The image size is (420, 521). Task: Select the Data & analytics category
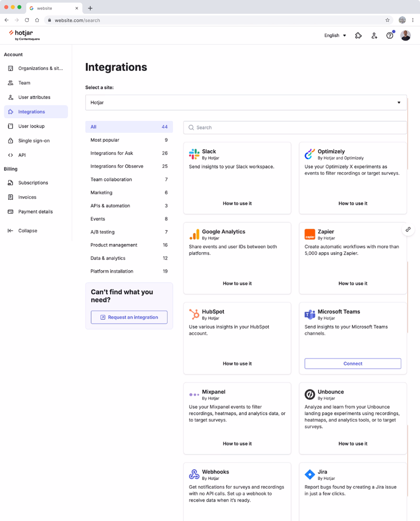tap(129, 258)
